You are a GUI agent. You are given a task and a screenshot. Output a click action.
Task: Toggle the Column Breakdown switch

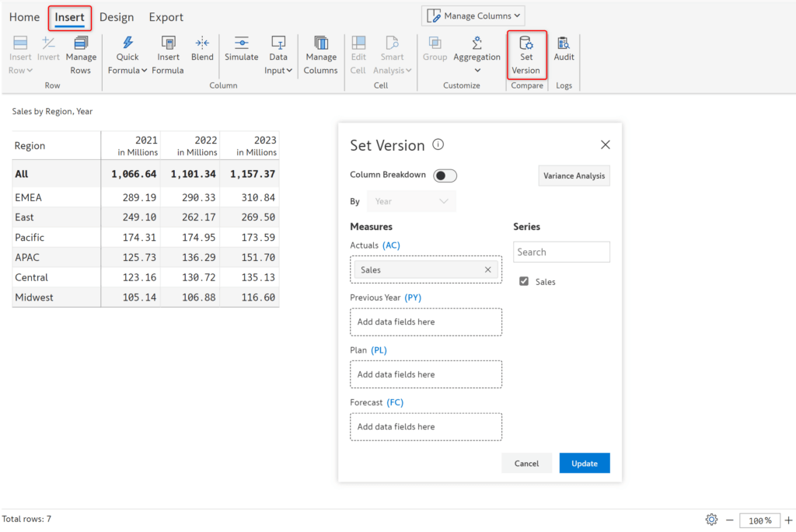point(445,176)
